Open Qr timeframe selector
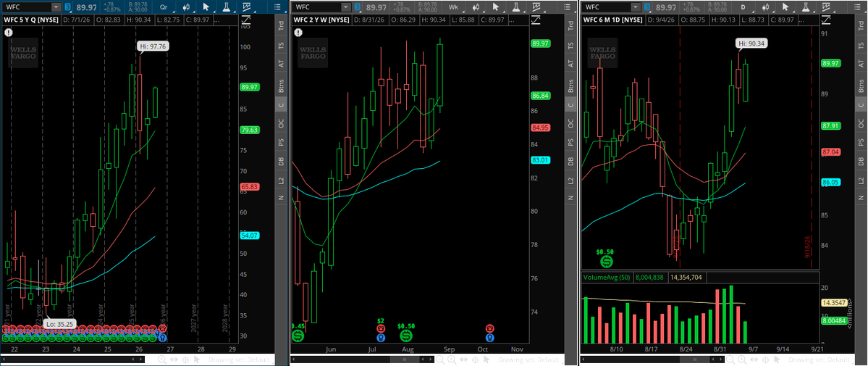The width and height of the screenshot is (868, 366). pyautogui.click(x=164, y=7)
